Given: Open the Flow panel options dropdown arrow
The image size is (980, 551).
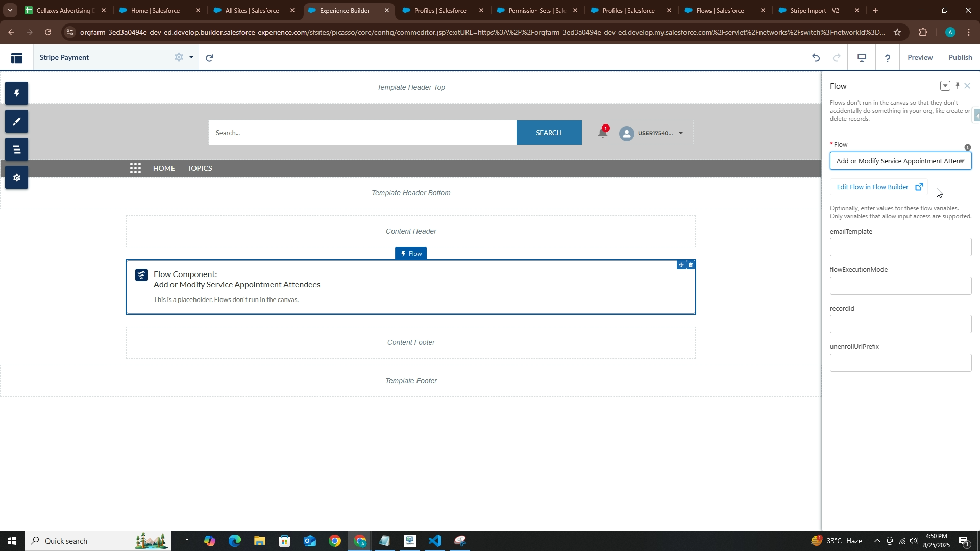Looking at the screenshot, I should (x=945, y=86).
